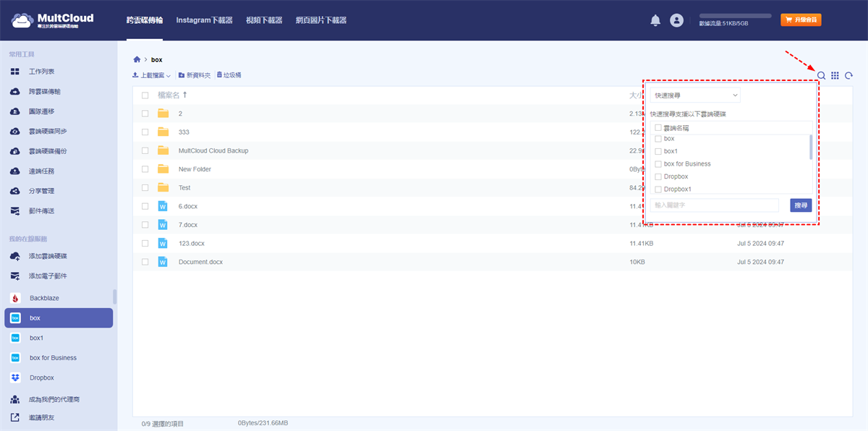Click the orange 升級會員 button

click(x=801, y=20)
